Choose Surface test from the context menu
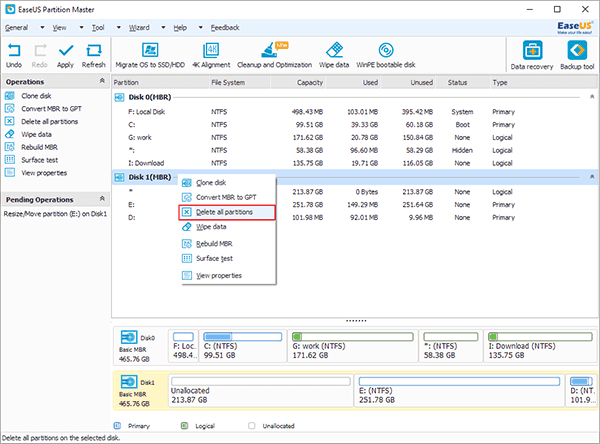Viewport: 600px width, 444px height. (x=227, y=259)
